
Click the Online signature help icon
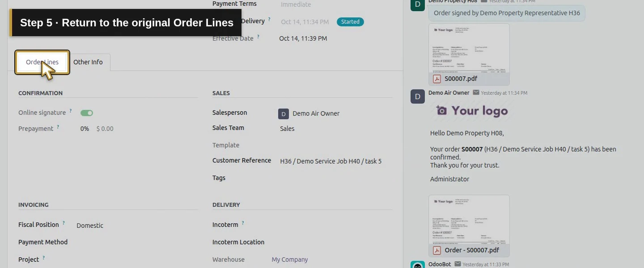click(x=71, y=111)
